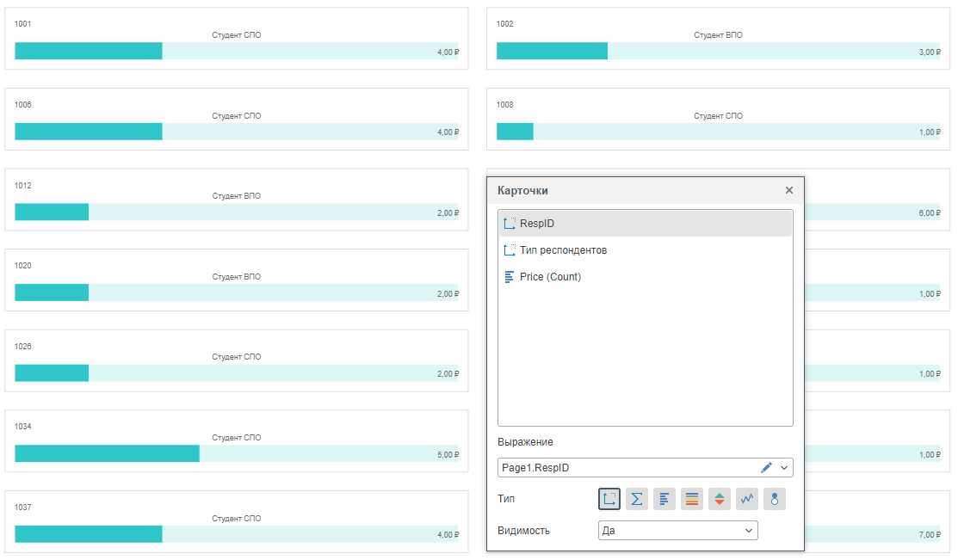
Task: Expand the Page1.RespID expression dropdown arrow
Action: tap(784, 468)
